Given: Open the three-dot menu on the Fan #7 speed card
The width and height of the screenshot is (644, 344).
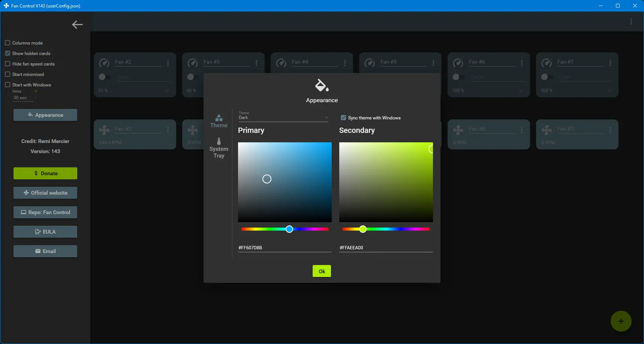Looking at the screenshot, I should coord(610,130).
